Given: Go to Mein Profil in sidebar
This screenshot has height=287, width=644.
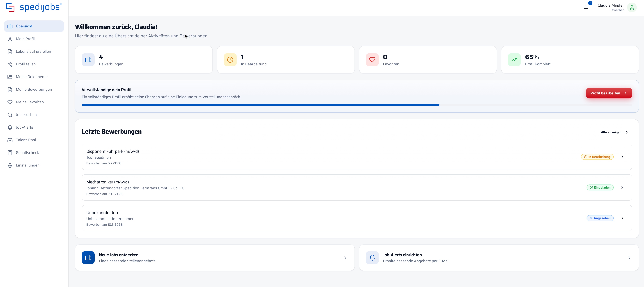Looking at the screenshot, I should coord(34,39).
